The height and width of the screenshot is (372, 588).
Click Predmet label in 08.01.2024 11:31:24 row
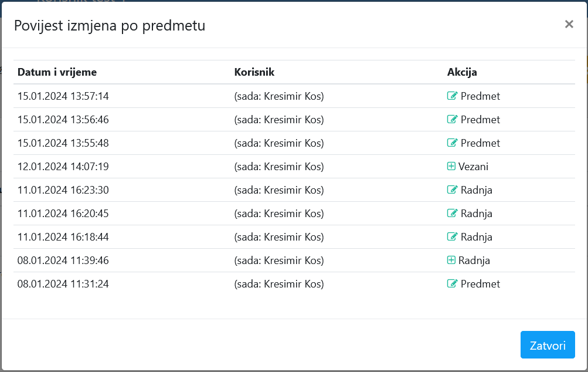click(480, 284)
